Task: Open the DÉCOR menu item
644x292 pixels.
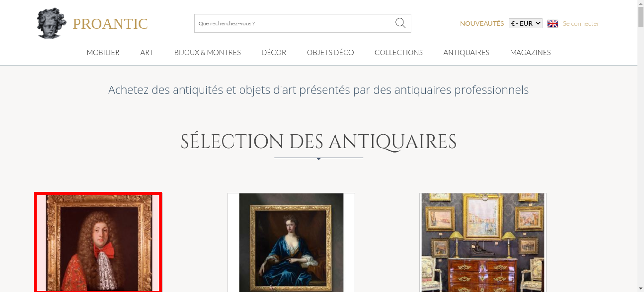Action: click(274, 52)
